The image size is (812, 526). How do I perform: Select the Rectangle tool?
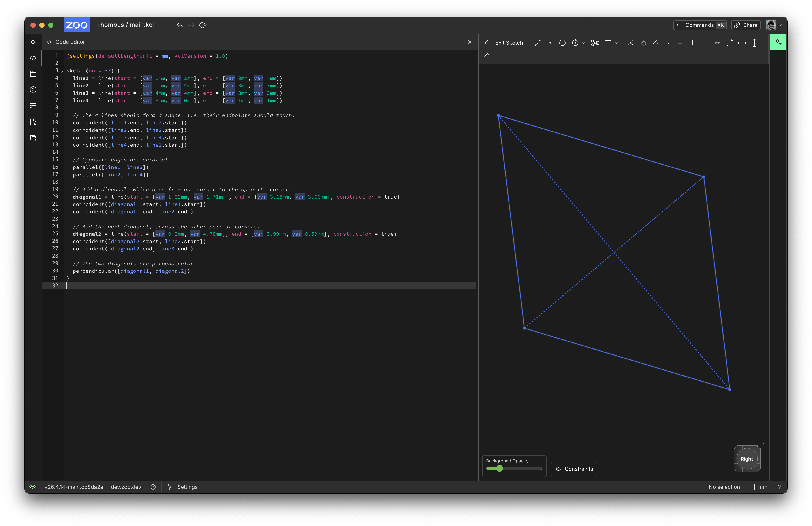(608, 43)
